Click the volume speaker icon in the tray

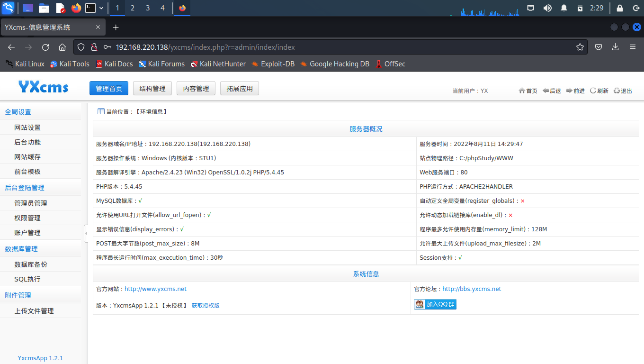click(x=547, y=8)
